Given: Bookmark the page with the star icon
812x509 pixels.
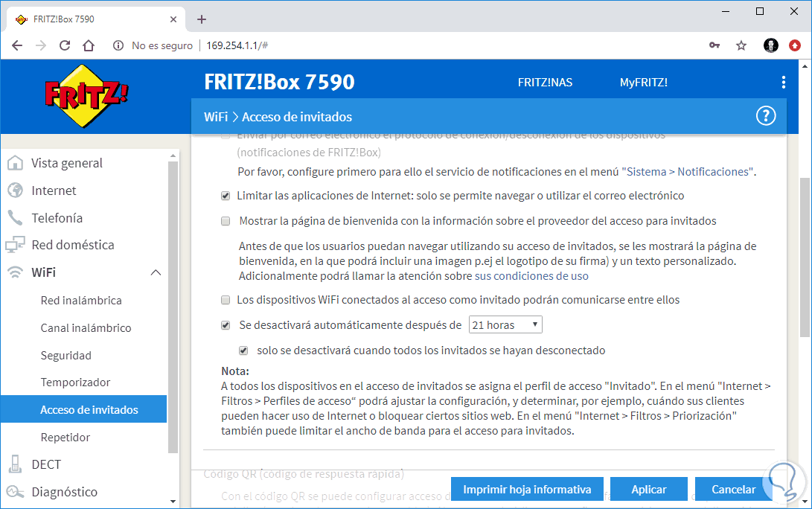Looking at the screenshot, I should pos(741,45).
